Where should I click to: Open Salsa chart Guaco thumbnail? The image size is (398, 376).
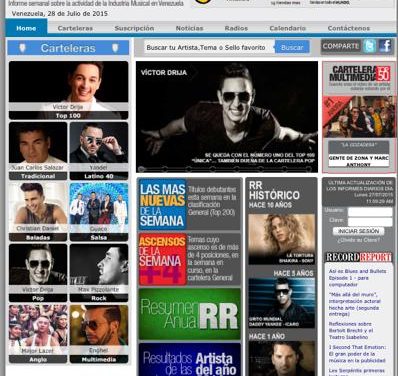pyautogui.click(x=99, y=212)
